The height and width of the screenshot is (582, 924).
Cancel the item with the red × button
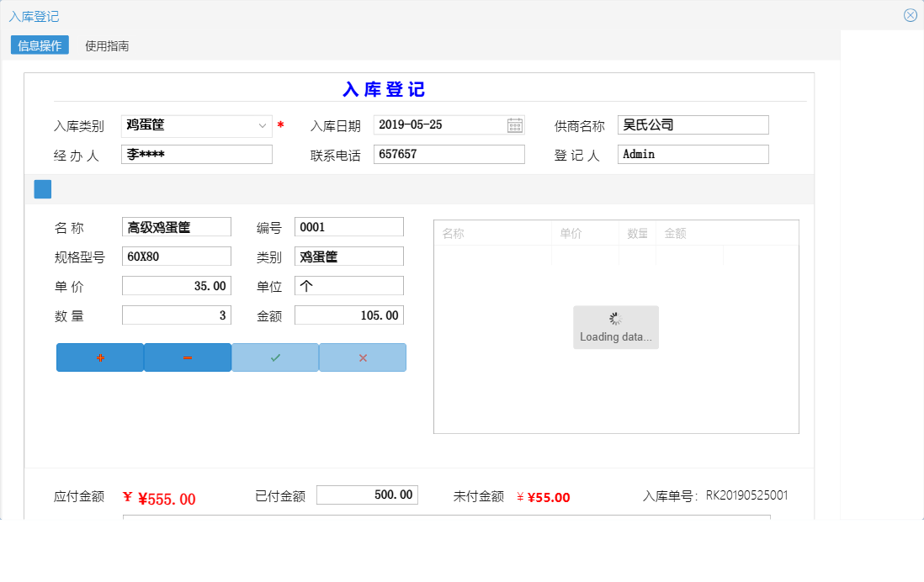(362, 357)
